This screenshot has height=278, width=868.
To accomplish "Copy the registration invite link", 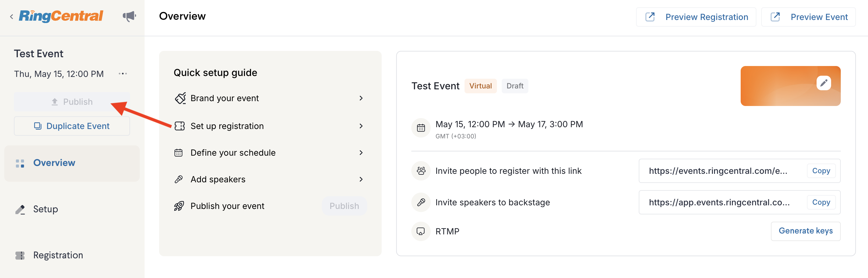I will tap(821, 171).
